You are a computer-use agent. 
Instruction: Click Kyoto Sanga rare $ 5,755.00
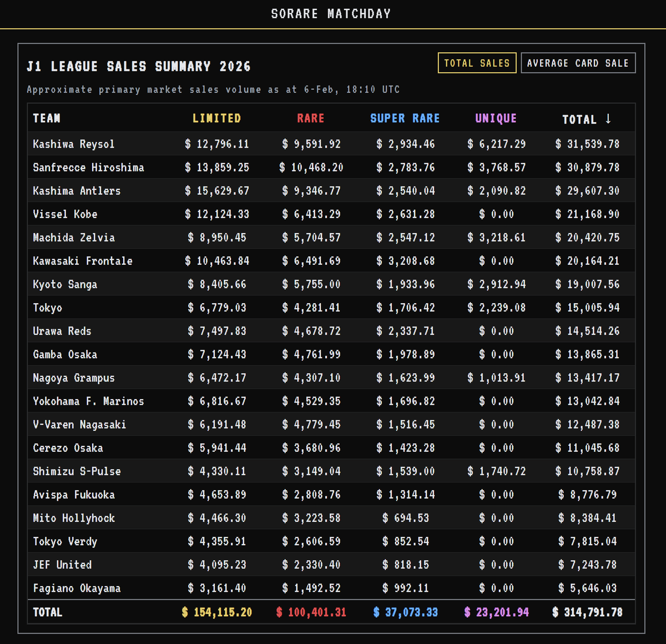[311, 284]
